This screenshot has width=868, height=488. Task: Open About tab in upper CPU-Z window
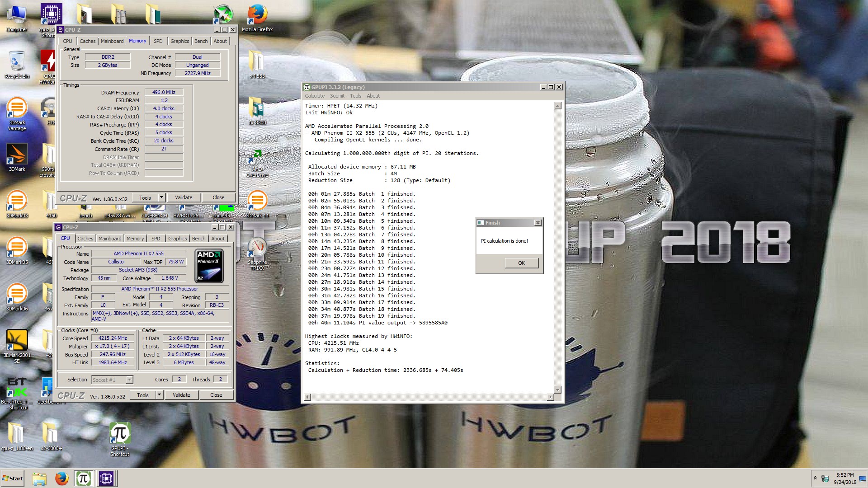[220, 41]
